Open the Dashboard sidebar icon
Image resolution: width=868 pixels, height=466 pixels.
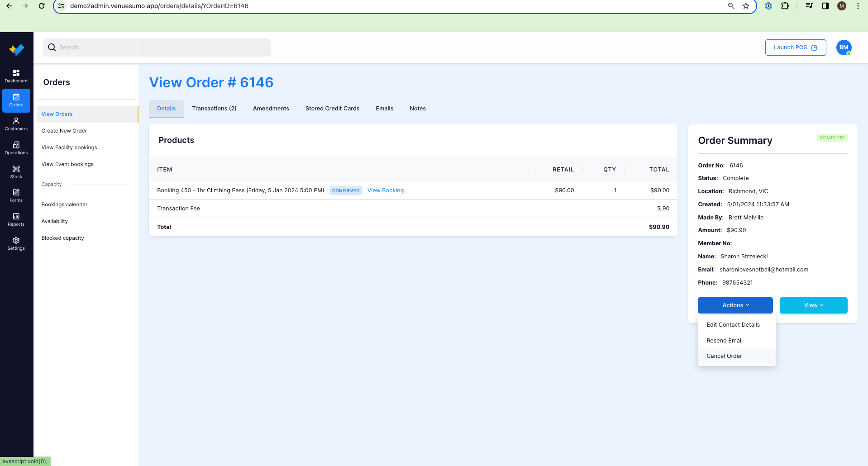(x=16, y=76)
